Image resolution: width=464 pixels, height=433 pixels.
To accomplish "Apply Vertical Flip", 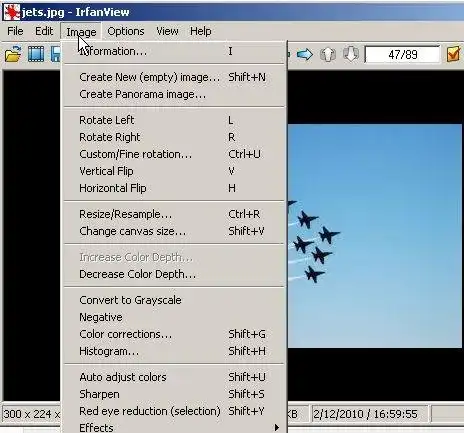I will [175, 171].
